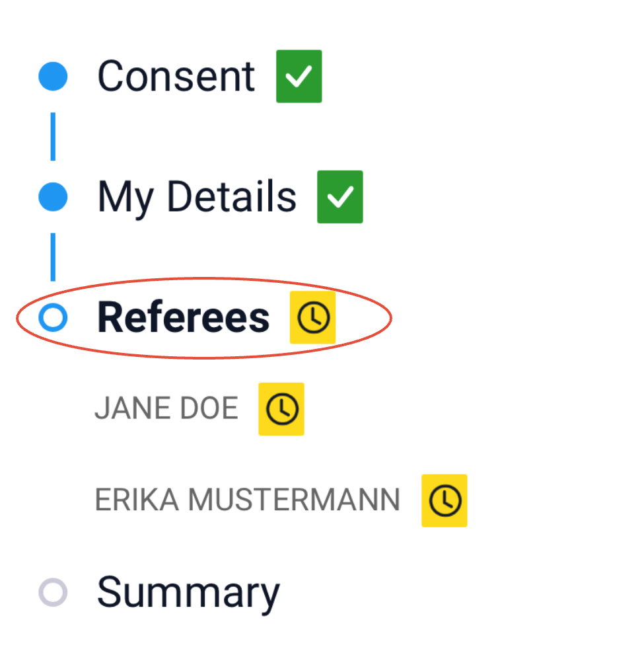Click the connector line between Consent and My Details

point(53,135)
